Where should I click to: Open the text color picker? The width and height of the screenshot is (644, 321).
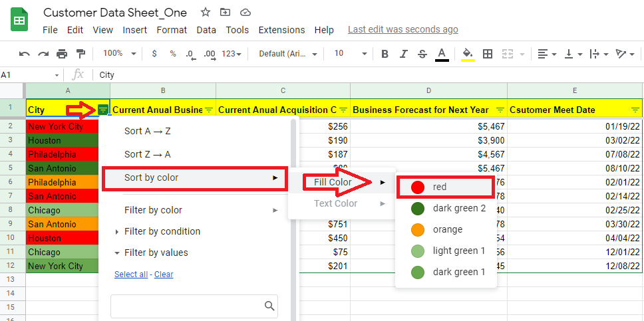point(442,54)
